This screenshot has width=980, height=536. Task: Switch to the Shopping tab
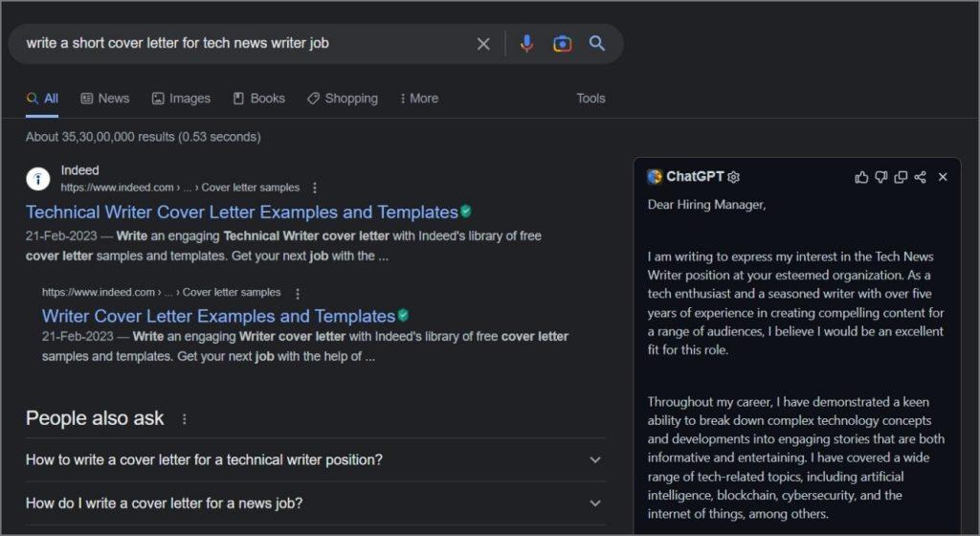[343, 99]
